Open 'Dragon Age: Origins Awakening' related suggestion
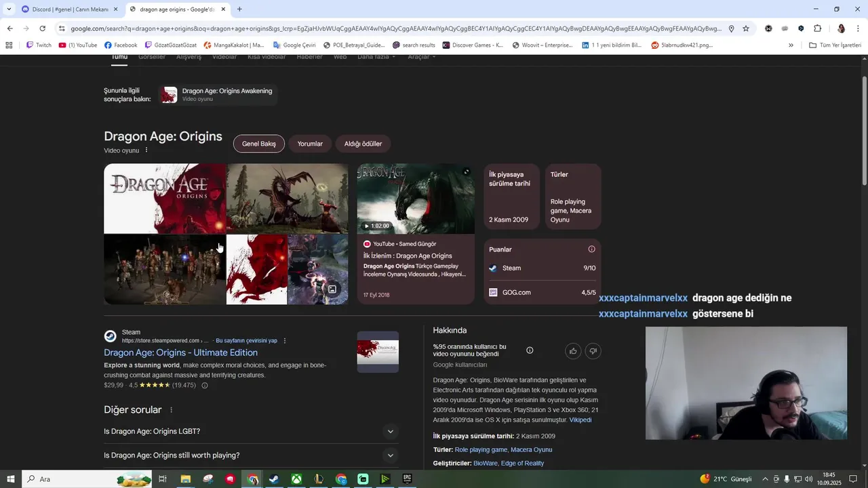This screenshot has height=488, width=868. coord(218,94)
